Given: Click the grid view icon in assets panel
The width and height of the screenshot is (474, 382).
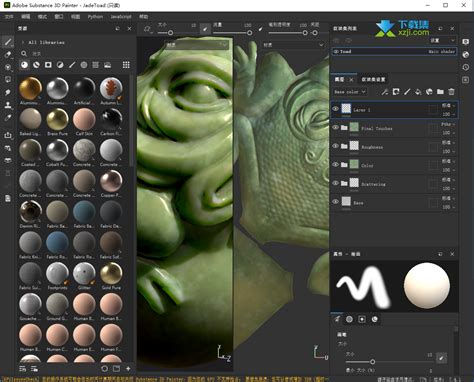Looking at the screenshot, I should tap(126, 65).
